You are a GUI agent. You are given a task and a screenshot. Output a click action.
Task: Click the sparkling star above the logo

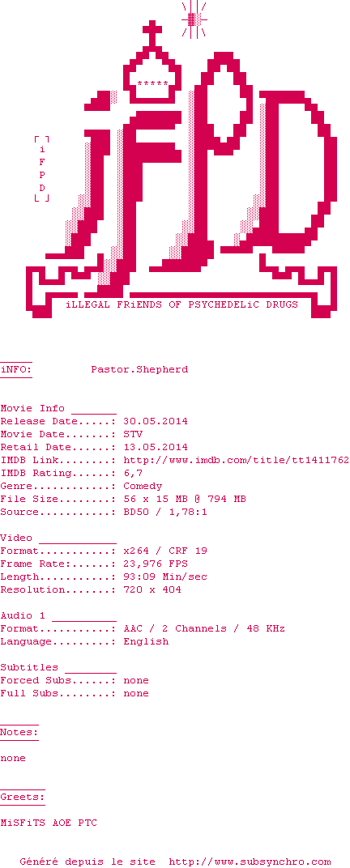click(x=194, y=20)
